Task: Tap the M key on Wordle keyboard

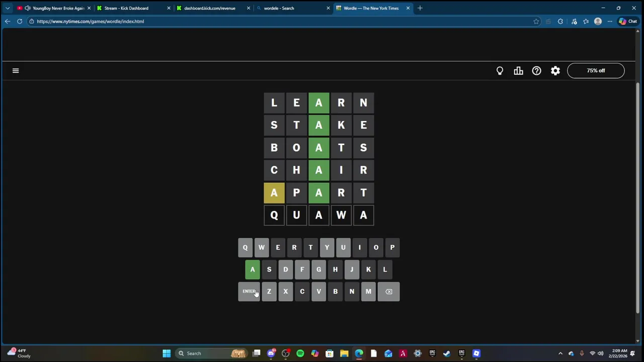Action: pos(368,292)
